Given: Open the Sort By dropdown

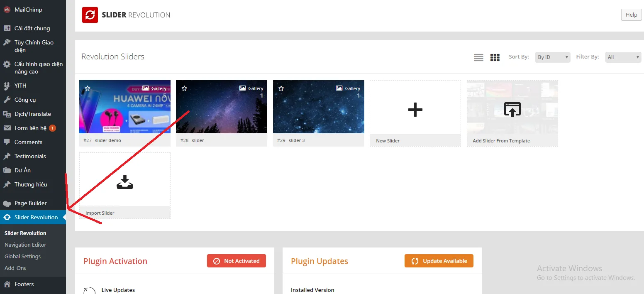Looking at the screenshot, I should click(x=553, y=57).
